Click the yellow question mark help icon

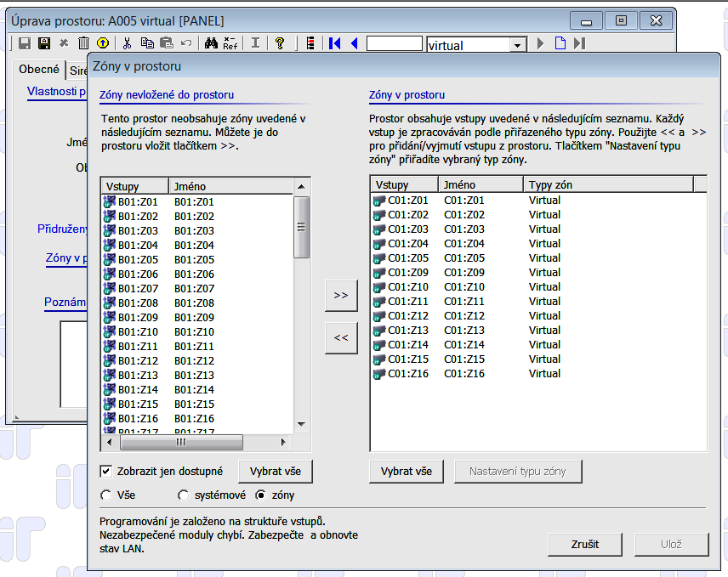279,43
